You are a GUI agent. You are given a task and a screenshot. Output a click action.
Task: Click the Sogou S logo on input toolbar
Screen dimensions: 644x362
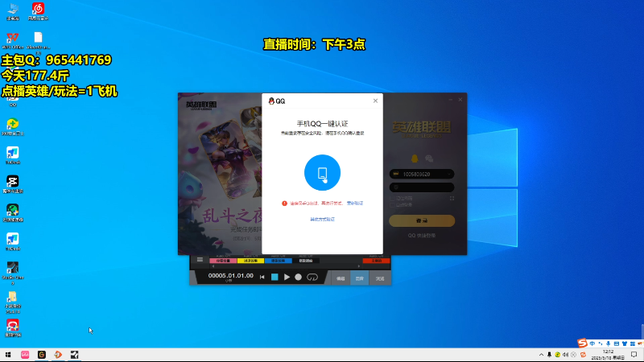[582, 343]
